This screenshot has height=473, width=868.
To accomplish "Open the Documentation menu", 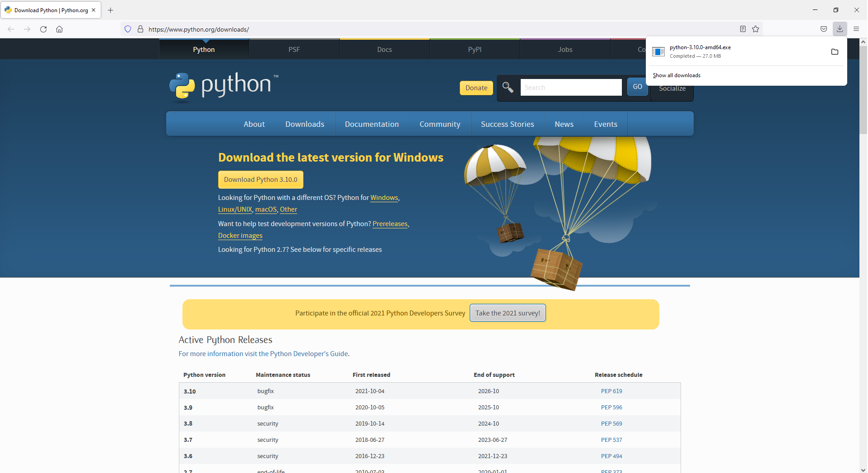I will click(x=372, y=124).
